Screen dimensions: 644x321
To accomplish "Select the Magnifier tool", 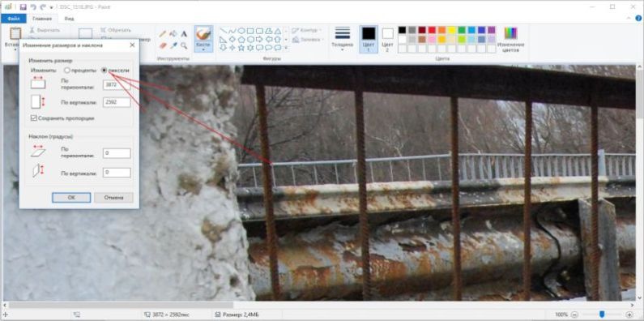I will point(184,45).
